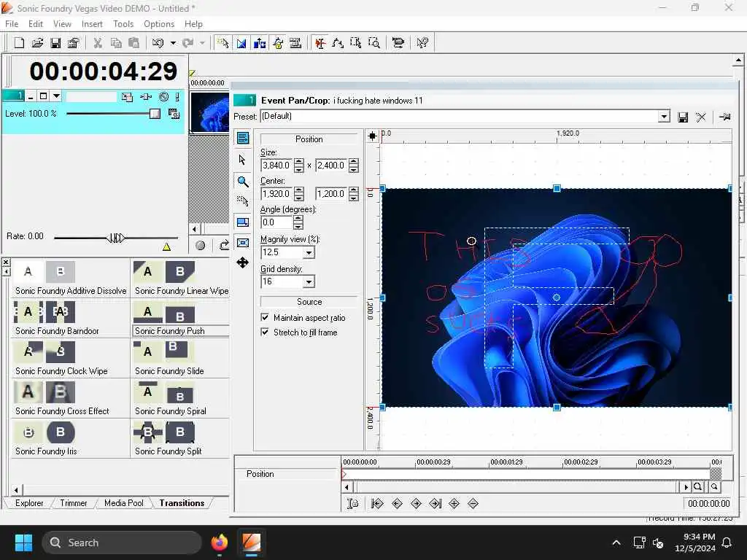
Task: Save the project using the floppy disk icon
Action: [55, 43]
